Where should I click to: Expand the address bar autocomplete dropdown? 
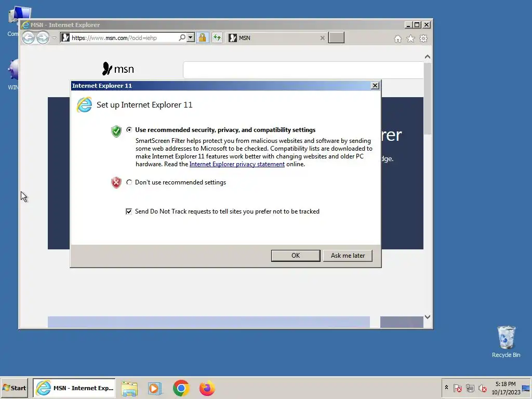click(191, 37)
